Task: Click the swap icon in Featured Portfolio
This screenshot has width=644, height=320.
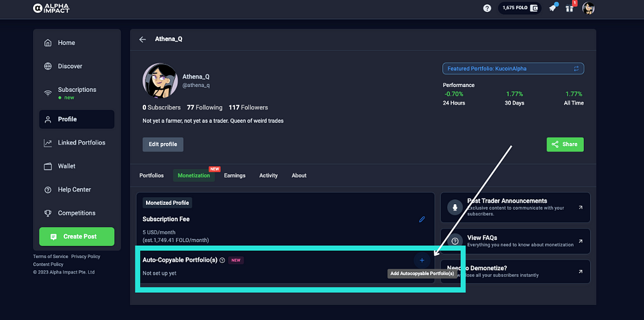Action: coord(577,69)
